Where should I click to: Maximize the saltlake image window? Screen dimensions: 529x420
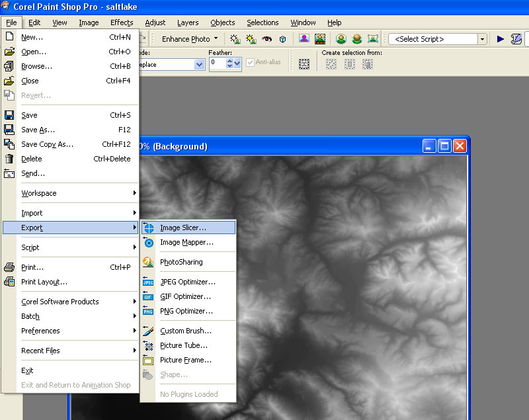pyautogui.click(x=444, y=146)
